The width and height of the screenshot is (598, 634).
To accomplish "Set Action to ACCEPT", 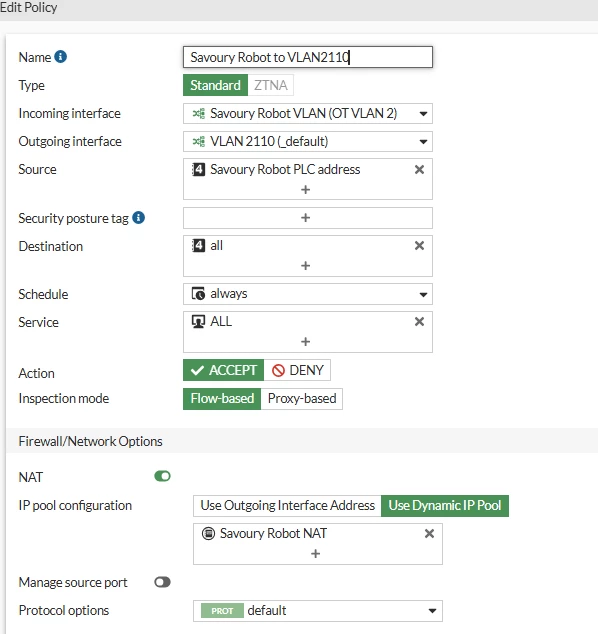I will tap(224, 370).
